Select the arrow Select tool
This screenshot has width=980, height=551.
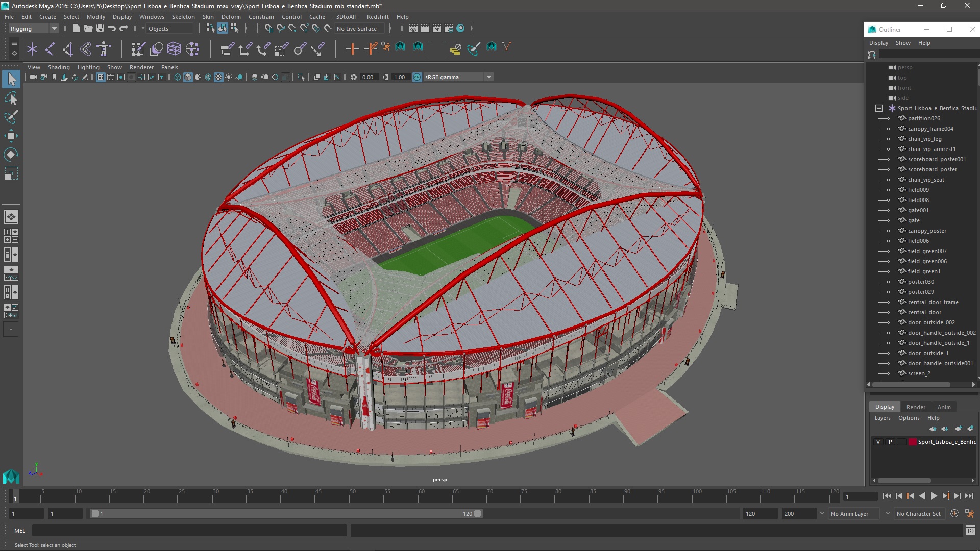11,79
